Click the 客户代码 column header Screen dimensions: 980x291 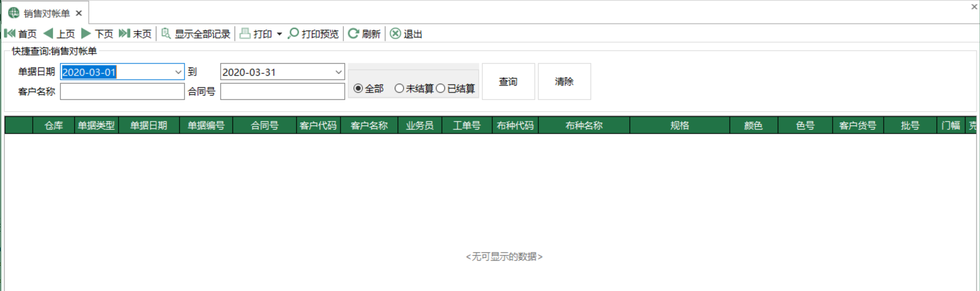point(319,125)
